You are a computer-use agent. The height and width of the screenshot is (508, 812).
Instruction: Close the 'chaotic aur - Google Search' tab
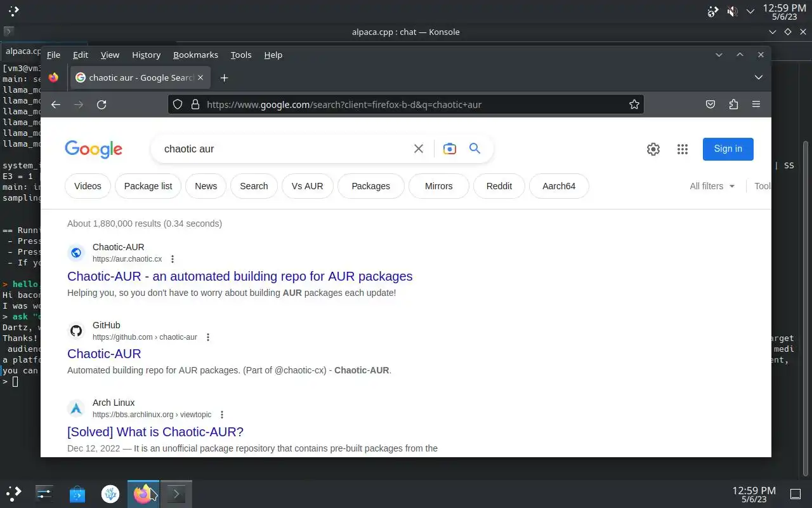(200, 77)
